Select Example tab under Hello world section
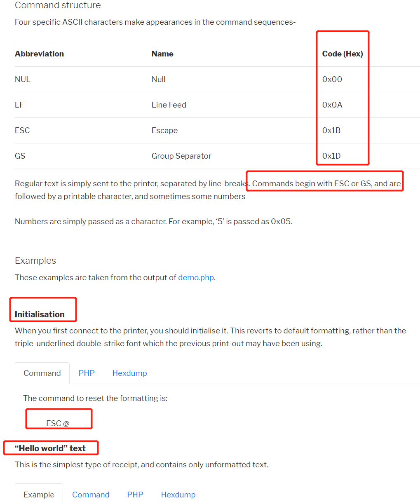This screenshot has height=504, width=420. [39, 495]
